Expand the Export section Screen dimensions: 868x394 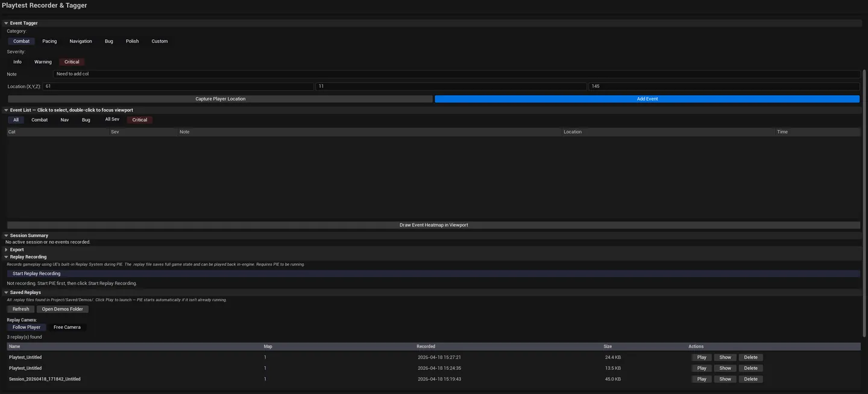click(x=6, y=249)
